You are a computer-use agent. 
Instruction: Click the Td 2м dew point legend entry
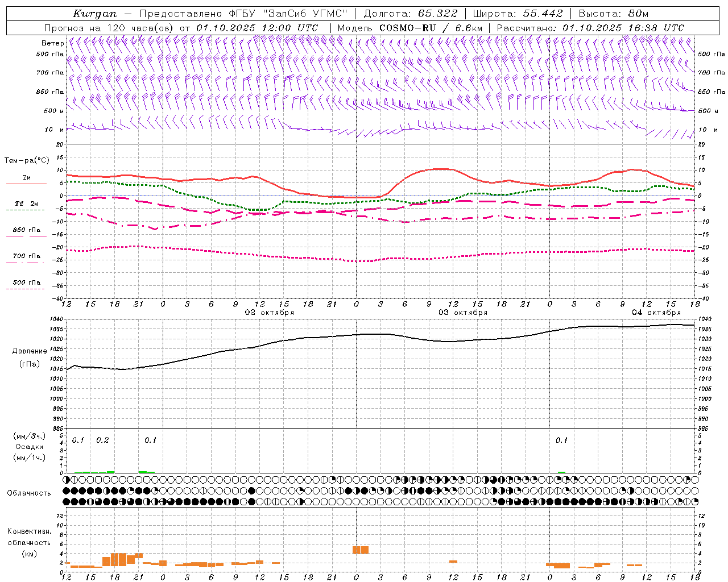(x=27, y=203)
